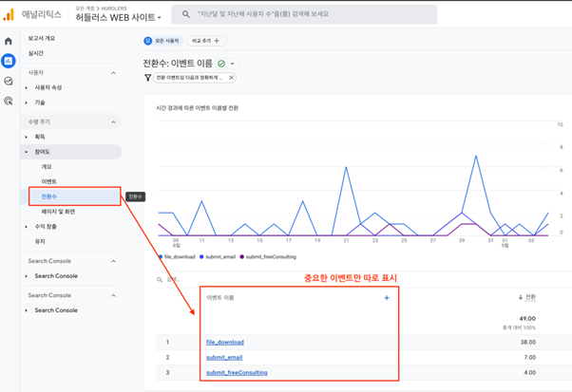Click the table search magnifier icon
This screenshot has width=572, height=392.
coord(160,280)
